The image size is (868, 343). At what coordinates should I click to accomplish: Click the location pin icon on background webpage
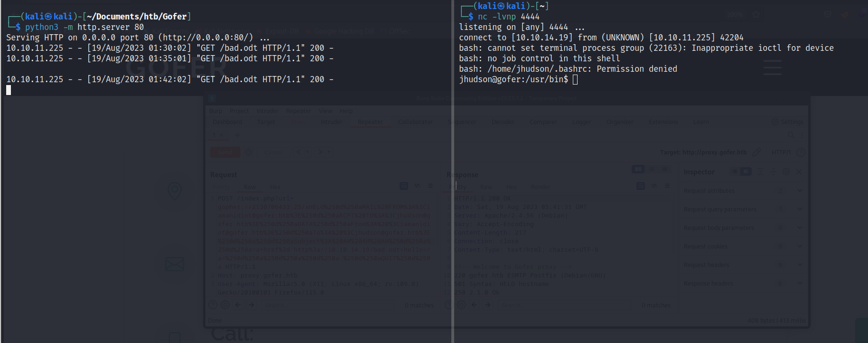tap(175, 191)
